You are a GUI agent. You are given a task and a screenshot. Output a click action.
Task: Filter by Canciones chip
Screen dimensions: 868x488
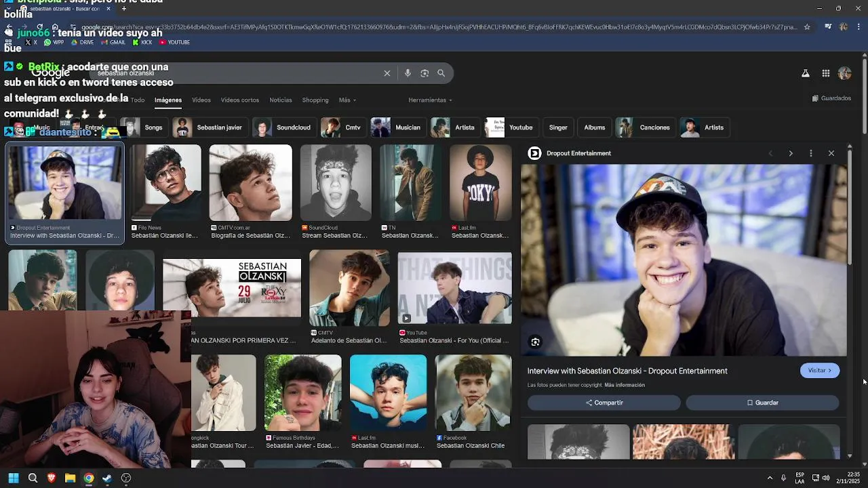click(645, 127)
